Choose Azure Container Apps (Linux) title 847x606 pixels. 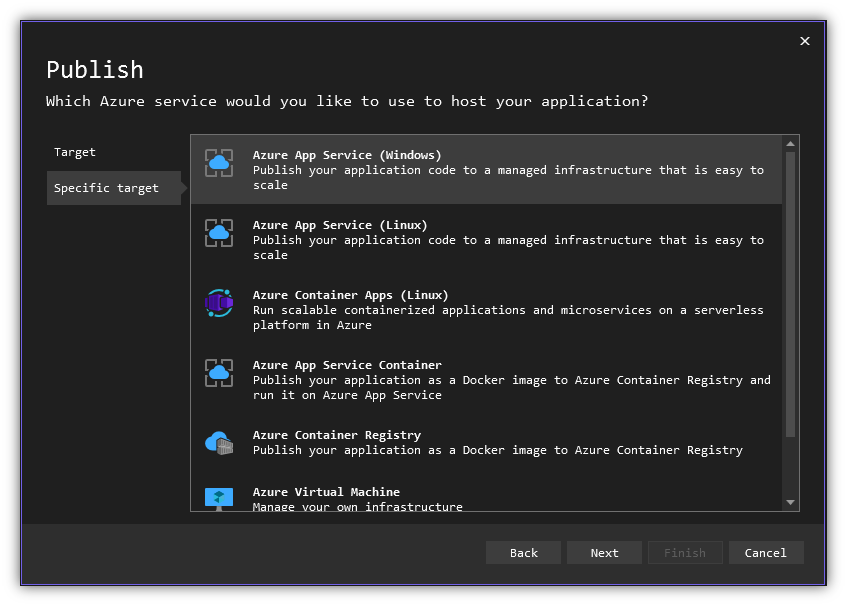coord(351,295)
